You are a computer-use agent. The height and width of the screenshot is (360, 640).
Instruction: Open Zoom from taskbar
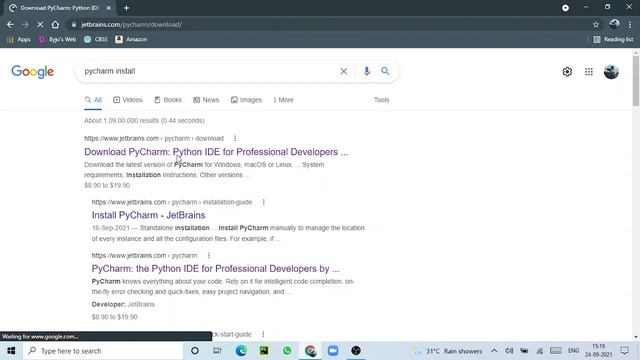click(333, 351)
